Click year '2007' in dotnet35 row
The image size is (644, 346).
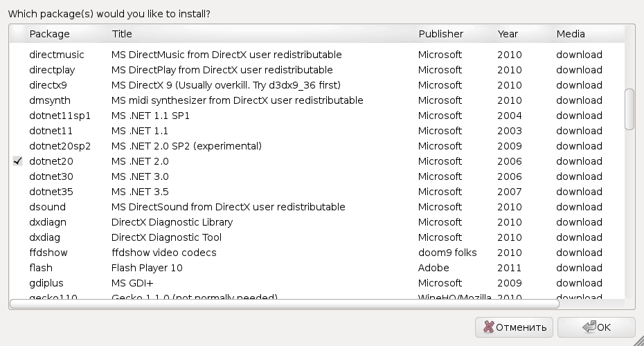click(x=510, y=192)
